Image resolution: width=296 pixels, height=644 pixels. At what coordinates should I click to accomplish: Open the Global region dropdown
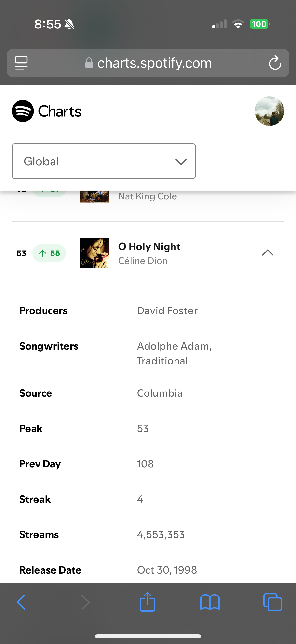coord(104,161)
